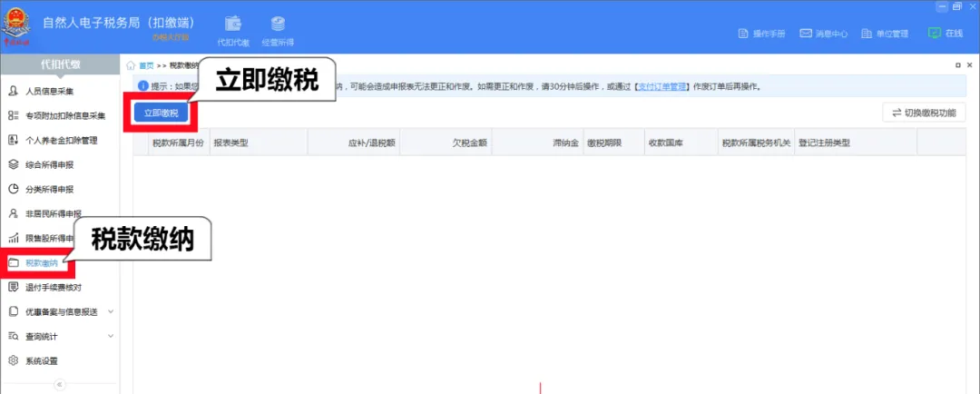Click the 在线 online status icon
This screenshot has width=980, height=394.
[x=935, y=34]
